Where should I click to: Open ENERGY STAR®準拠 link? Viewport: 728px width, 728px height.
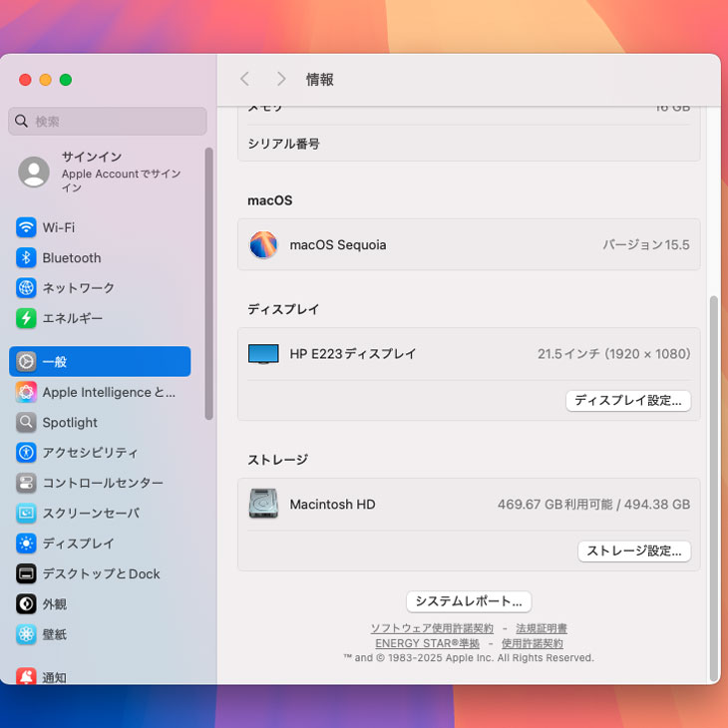coord(427,643)
